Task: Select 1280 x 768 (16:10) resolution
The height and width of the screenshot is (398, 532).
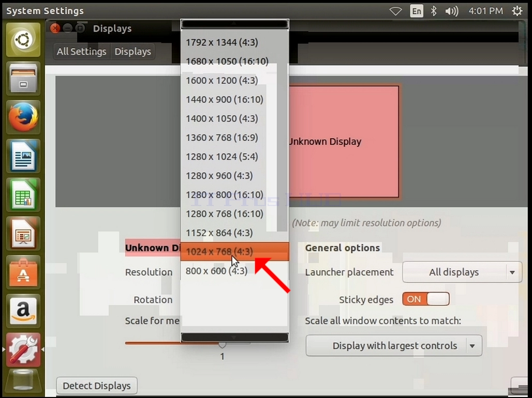Action: (x=234, y=213)
